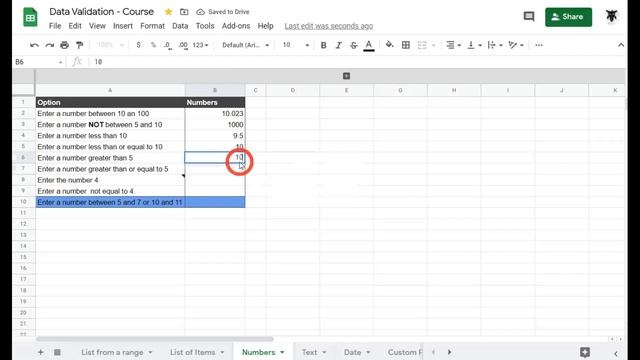
Task: Decrease decimal places icon
Action: coord(168,45)
